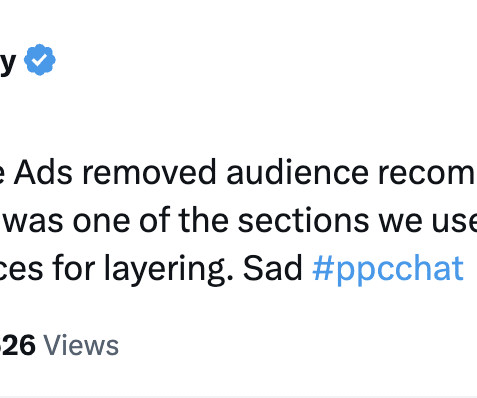Click the word "we" near the line end
This screenshot has width=477, height=398.
point(401,221)
